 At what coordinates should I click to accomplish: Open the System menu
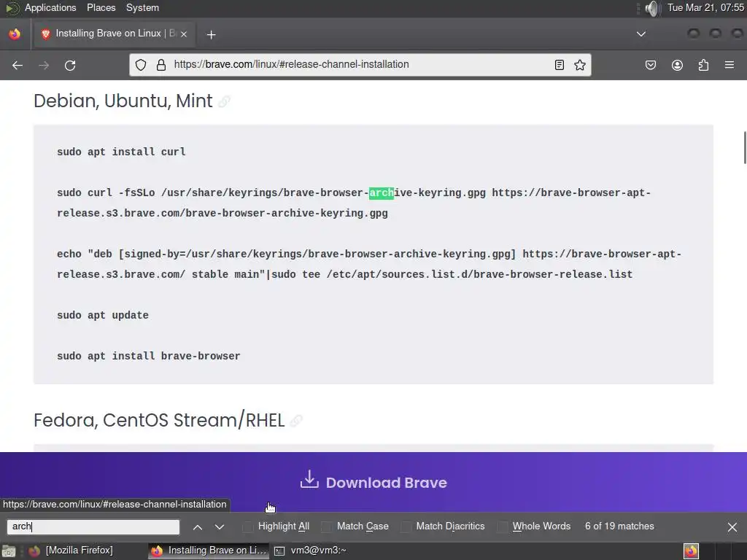(x=142, y=8)
